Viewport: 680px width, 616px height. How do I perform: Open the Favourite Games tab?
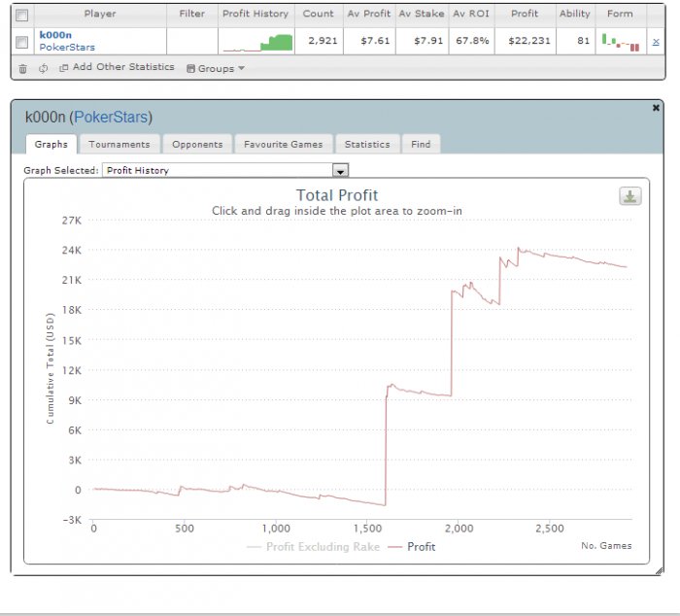click(284, 144)
